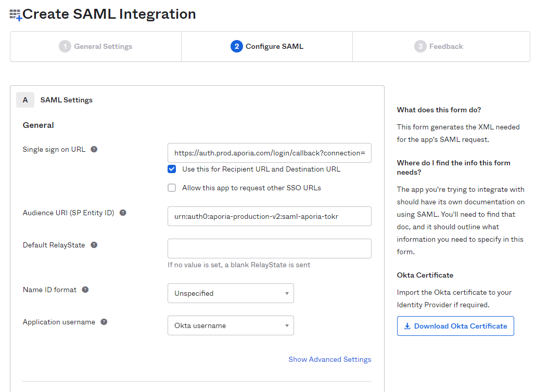
Task: Click help icon beside Audience URI label
Action: 123,213
